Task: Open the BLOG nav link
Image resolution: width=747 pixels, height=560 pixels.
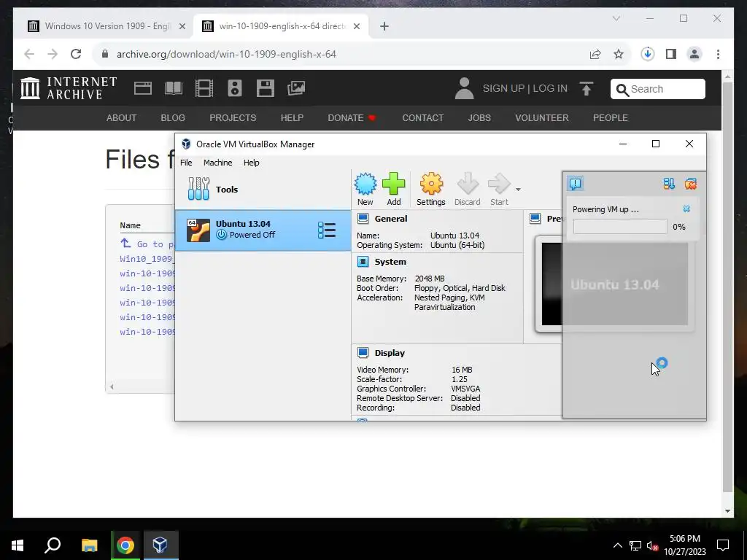Action: point(173,117)
